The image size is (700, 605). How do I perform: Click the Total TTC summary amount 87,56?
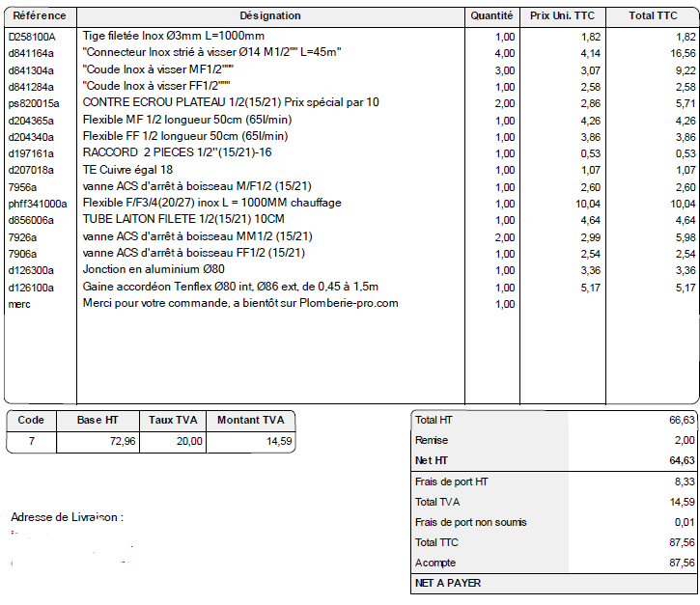[x=682, y=542]
